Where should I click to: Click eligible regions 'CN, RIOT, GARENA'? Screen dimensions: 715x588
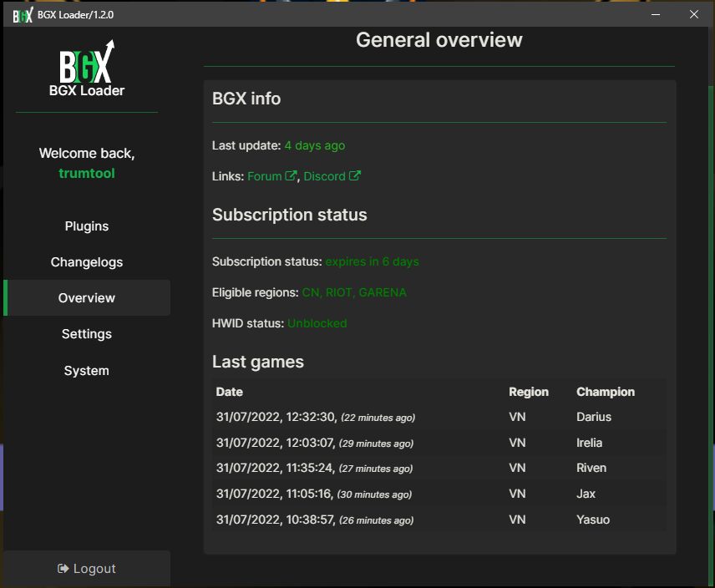tap(354, 292)
